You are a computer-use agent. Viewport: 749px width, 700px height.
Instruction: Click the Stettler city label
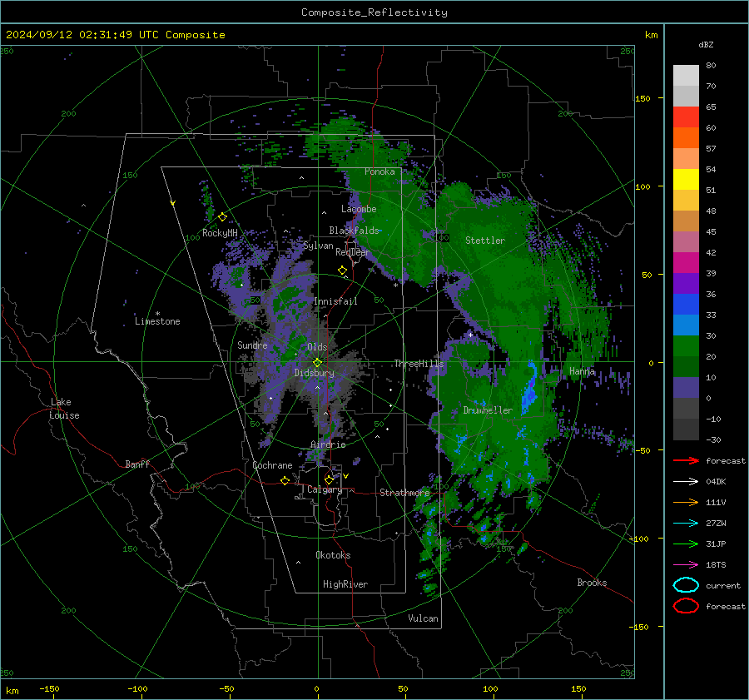pyautogui.click(x=485, y=241)
